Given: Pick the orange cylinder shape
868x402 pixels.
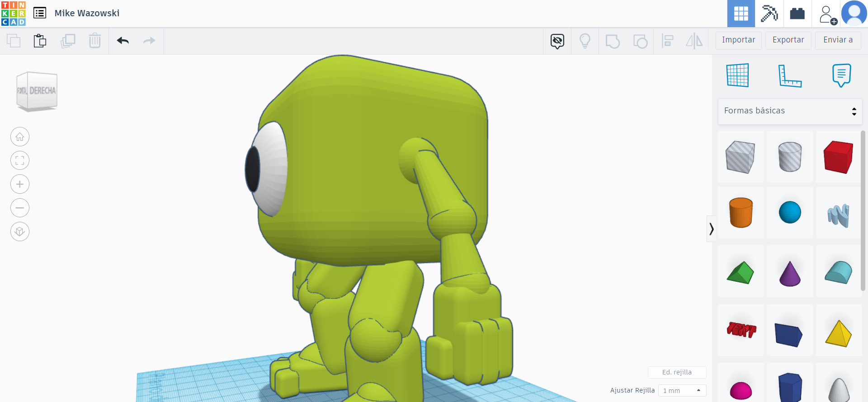Looking at the screenshot, I should click(x=741, y=213).
